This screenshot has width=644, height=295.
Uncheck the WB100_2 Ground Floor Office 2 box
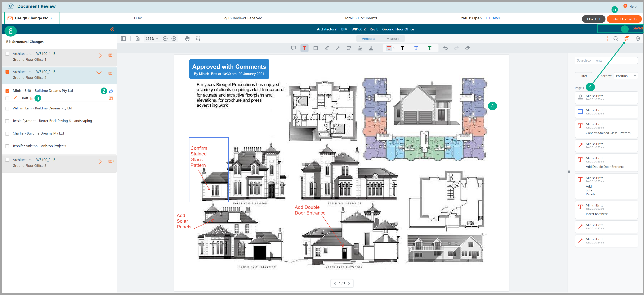pyautogui.click(x=7, y=72)
